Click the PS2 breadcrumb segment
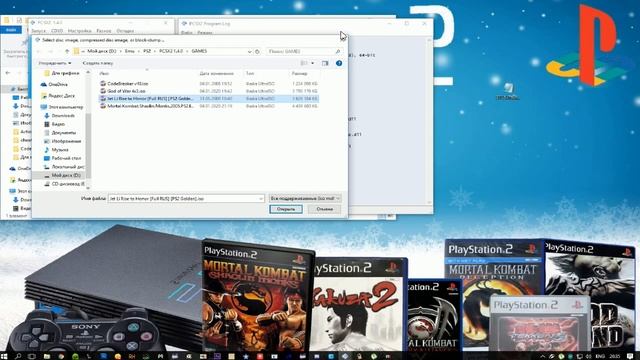The width and height of the screenshot is (640, 360). [x=147, y=51]
